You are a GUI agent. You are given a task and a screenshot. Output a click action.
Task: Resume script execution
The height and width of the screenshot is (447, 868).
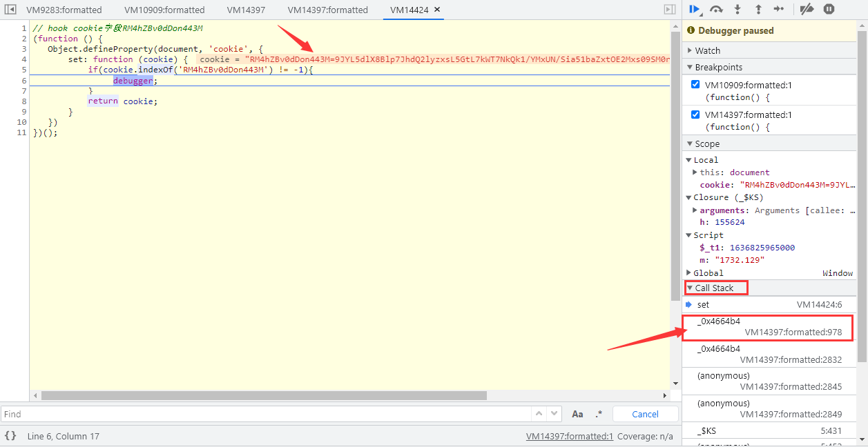pos(694,10)
